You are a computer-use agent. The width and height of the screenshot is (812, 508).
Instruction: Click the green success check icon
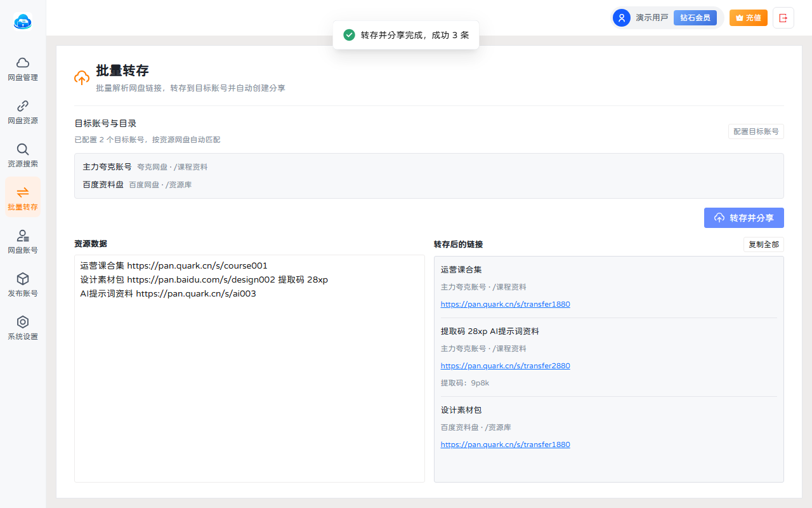349,35
